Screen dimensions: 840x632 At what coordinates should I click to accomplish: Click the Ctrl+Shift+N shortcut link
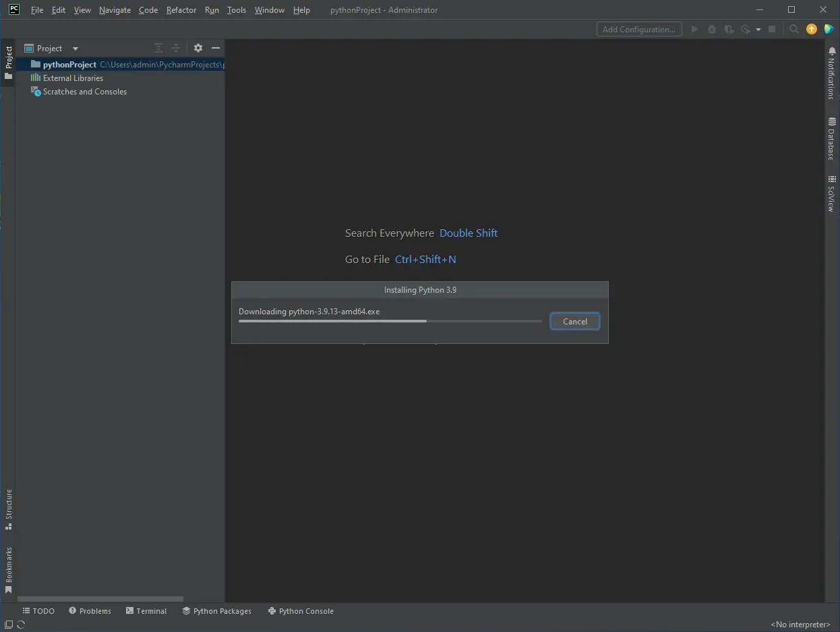click(425, 259)
